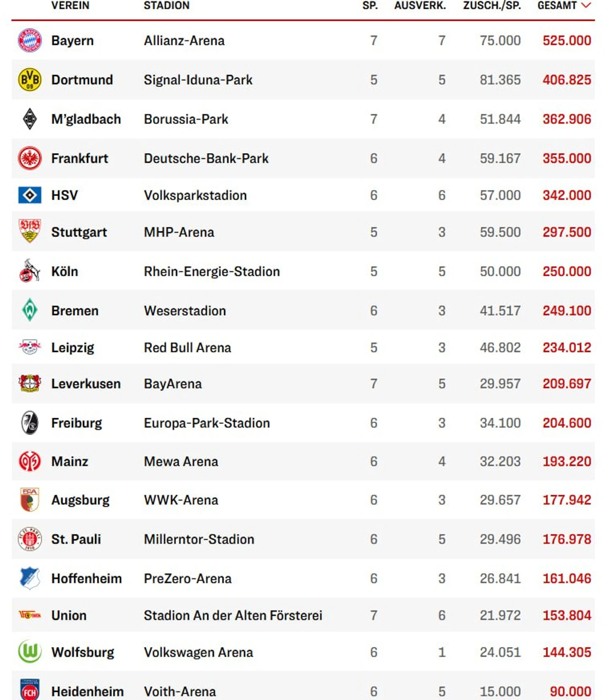The height and width of the screenshot is (700, 614).
Task: Sort table by AUSVERK. column header
Action: click(x=420, y=5)
